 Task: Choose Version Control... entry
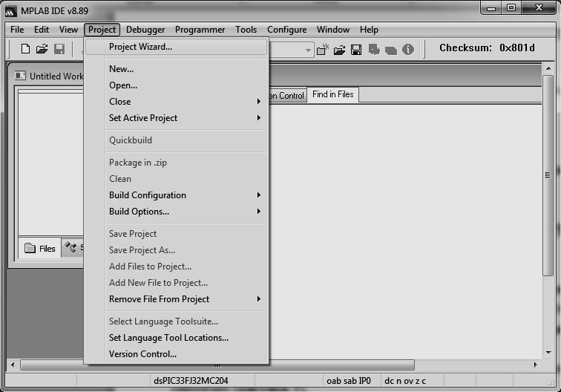tap(177, 354)
